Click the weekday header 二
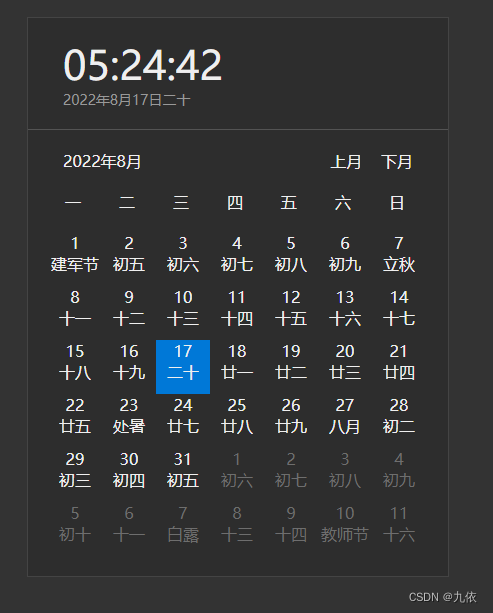 click(x=127, y=203)
